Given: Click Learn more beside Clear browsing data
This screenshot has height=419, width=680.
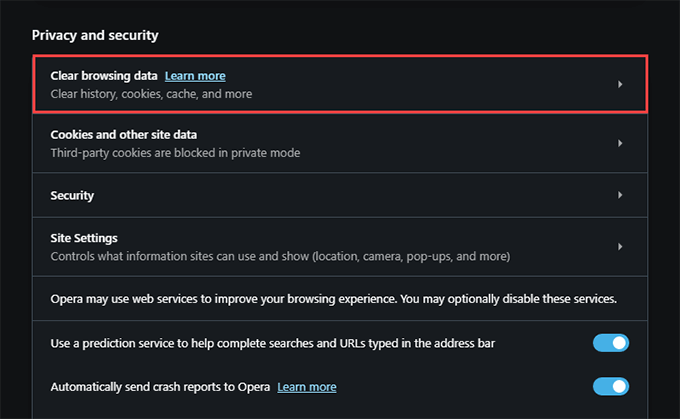Looking at the screenshot, I should [x=195, y=76].
